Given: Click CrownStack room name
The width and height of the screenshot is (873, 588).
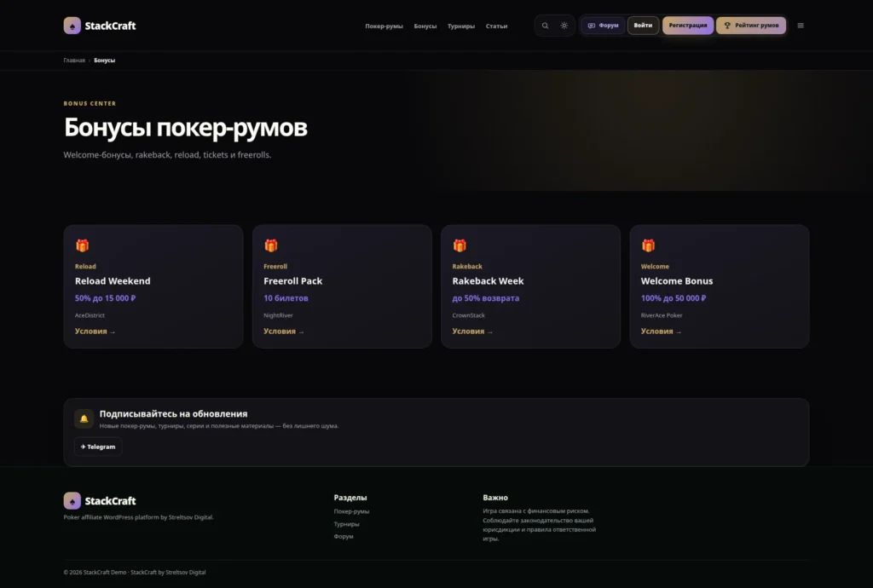Looking at the screenshot, I should (469, 315).
